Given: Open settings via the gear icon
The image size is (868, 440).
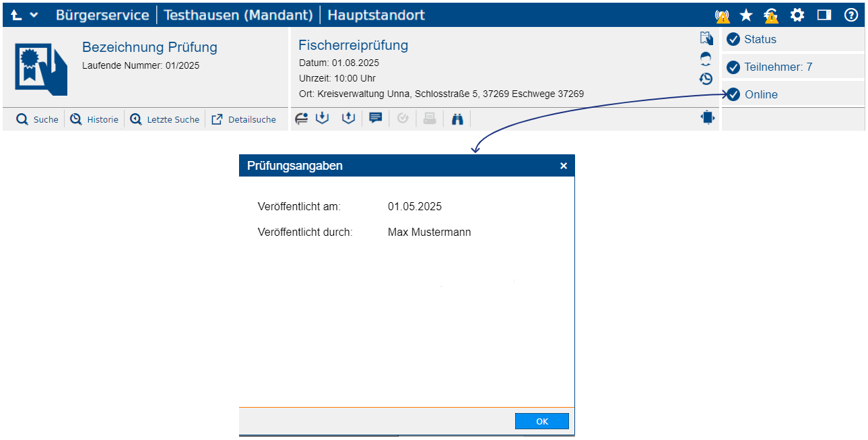Looking at the screenshot, I should click(797, 15).
